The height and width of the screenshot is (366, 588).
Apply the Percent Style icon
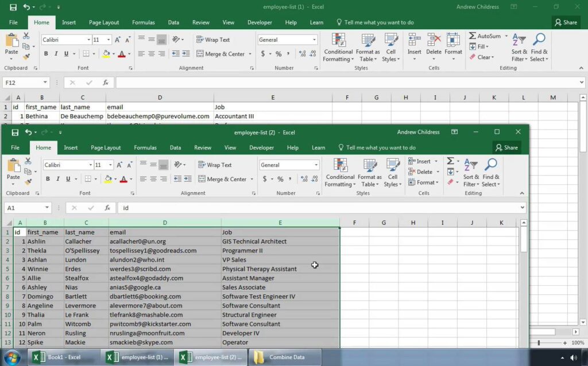(x=280, y=178)
